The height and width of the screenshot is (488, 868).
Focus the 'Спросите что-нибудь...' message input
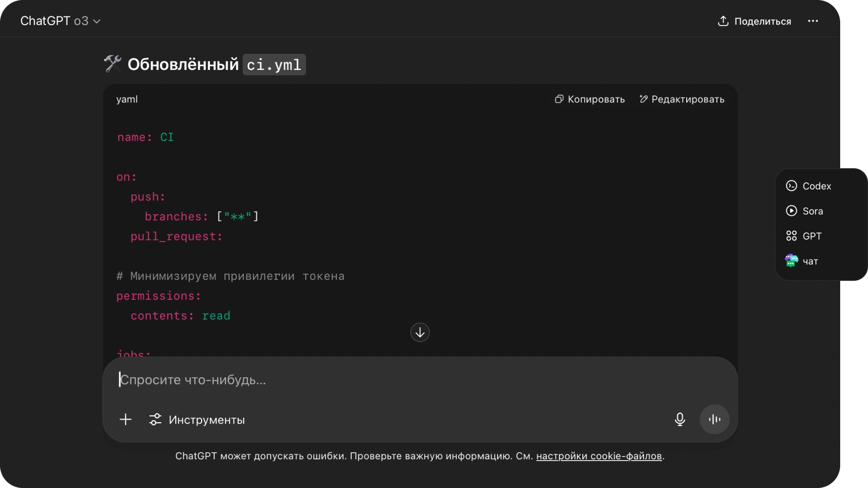pos(371,380)
